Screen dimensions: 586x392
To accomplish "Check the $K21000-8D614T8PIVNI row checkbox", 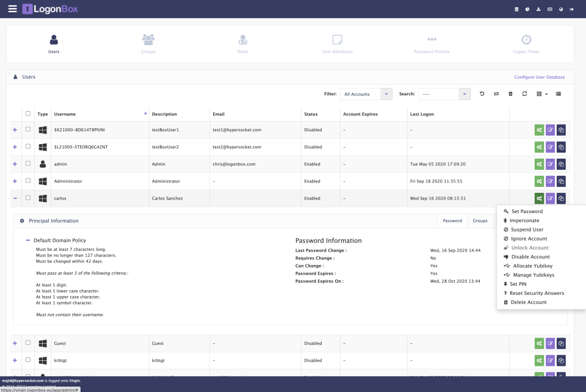I will (28, 129).
